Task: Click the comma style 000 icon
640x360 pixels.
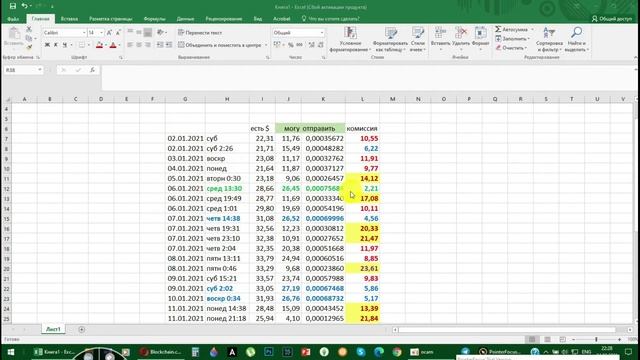Action: pos(300,45)
